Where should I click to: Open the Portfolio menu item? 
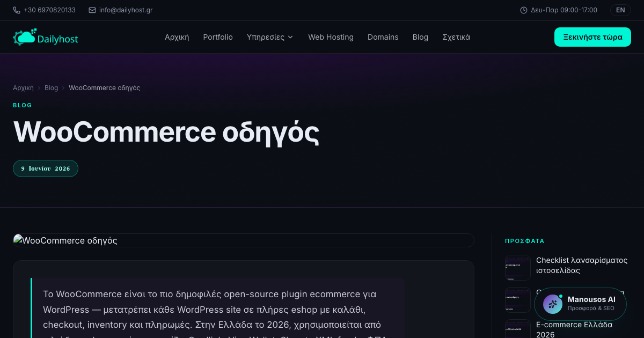[218, 37]
